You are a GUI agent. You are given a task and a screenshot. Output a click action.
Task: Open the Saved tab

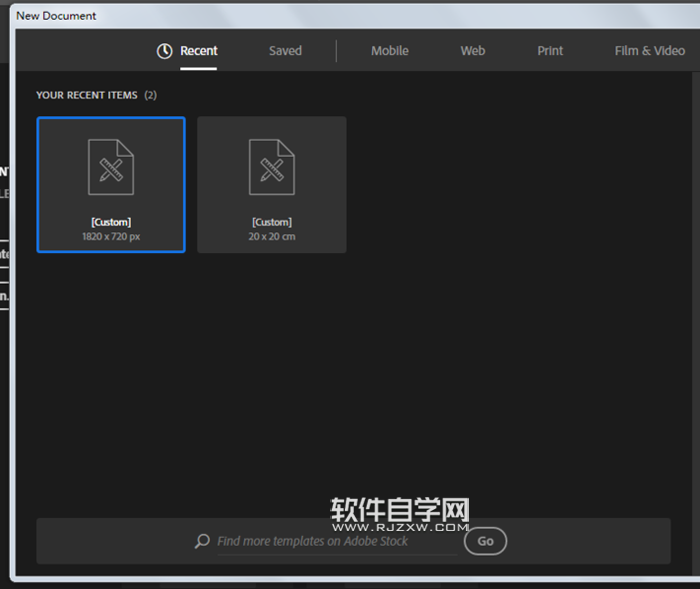click(x=285, y=51)
